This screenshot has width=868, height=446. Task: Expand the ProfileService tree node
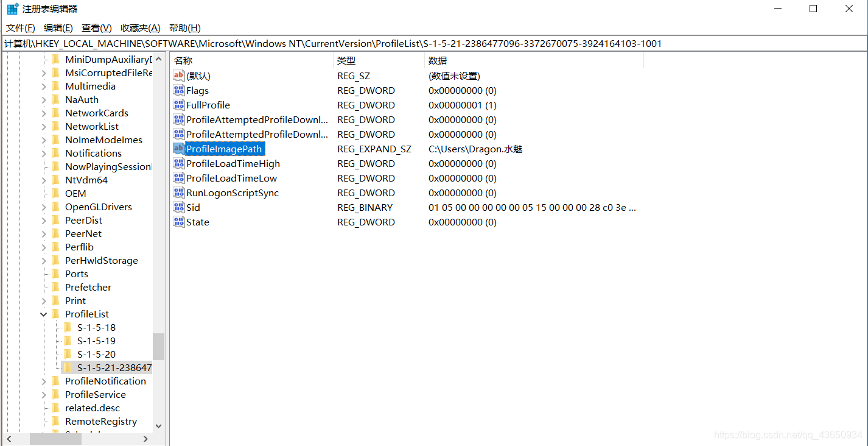point(44,395)
